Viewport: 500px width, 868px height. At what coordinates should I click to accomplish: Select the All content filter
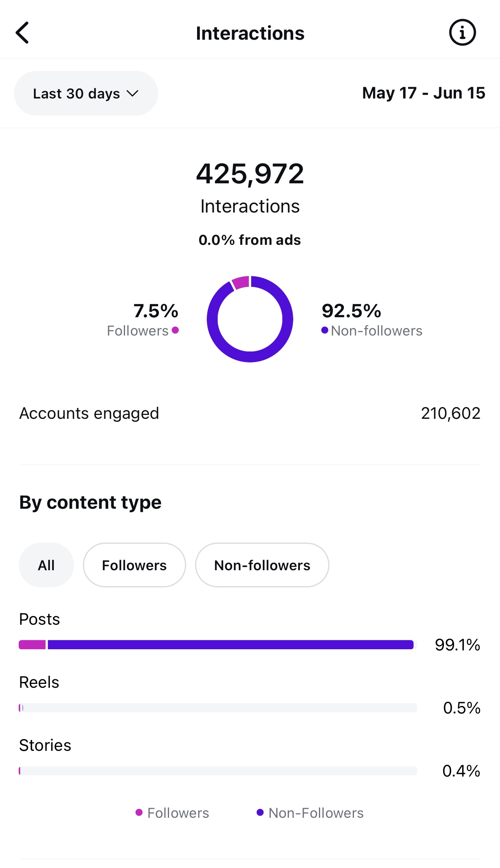[46, 565]
